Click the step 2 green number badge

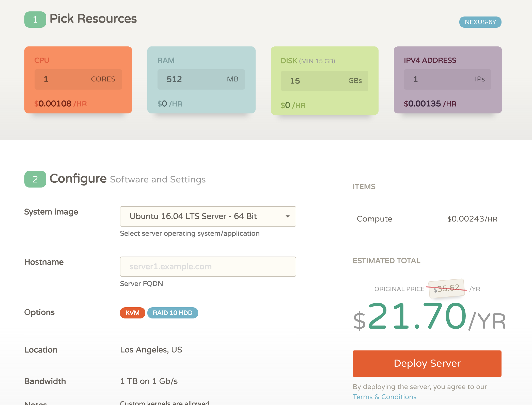[x=35, y=179]
